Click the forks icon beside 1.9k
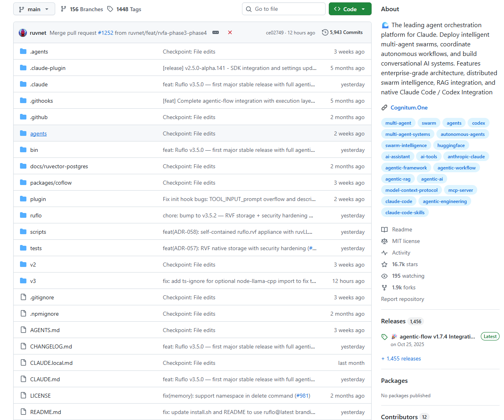The height and width of the screenshot is (420, 504). [384, 287]
